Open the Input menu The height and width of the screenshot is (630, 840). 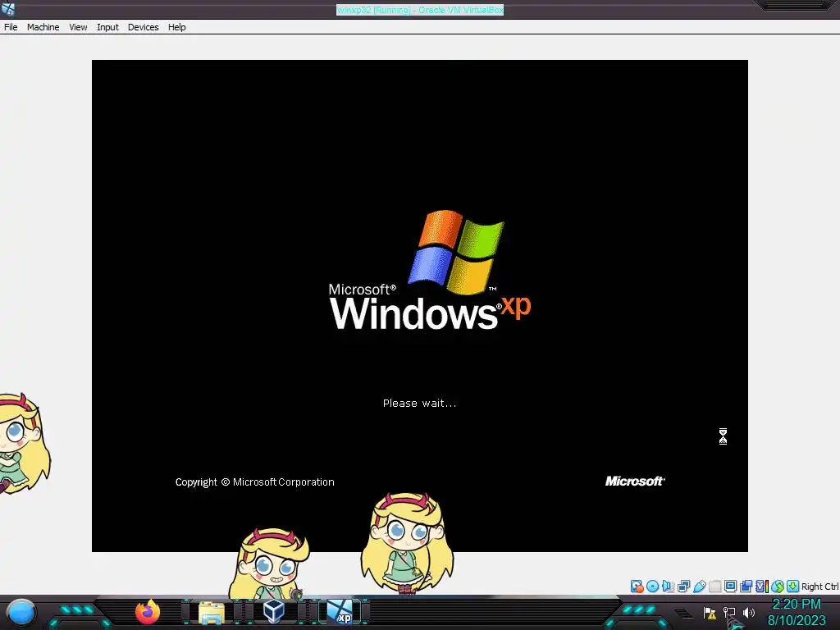tap(107, 27)
